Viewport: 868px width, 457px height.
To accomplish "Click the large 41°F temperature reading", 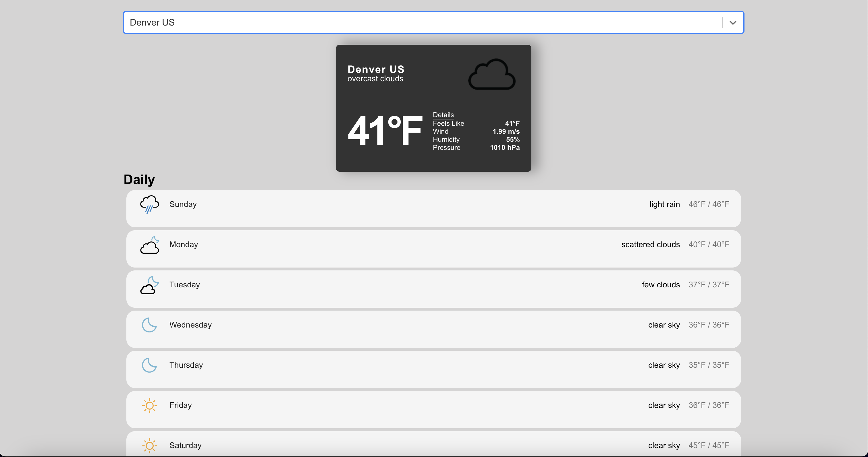I will (x=385, y=131).
